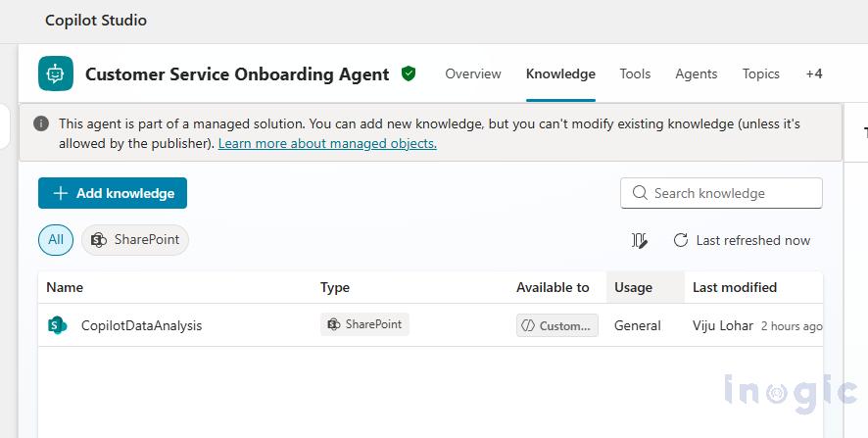Sort by the Type column header

point(335,287)
